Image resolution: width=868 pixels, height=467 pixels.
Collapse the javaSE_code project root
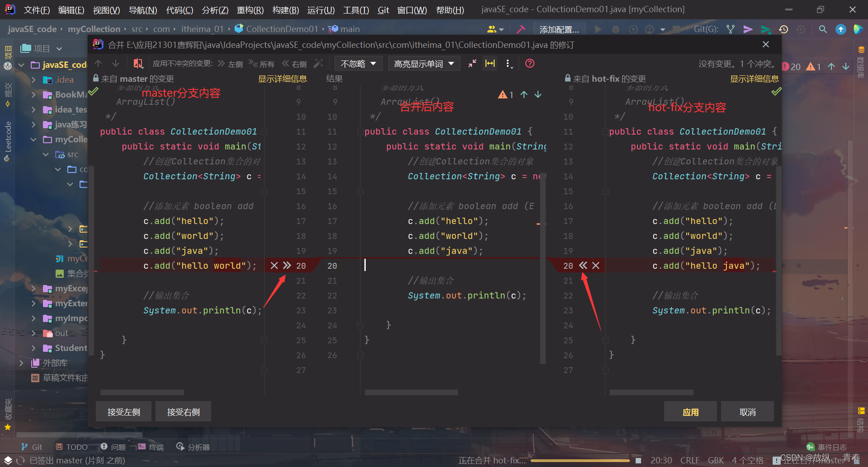(21, 65)
